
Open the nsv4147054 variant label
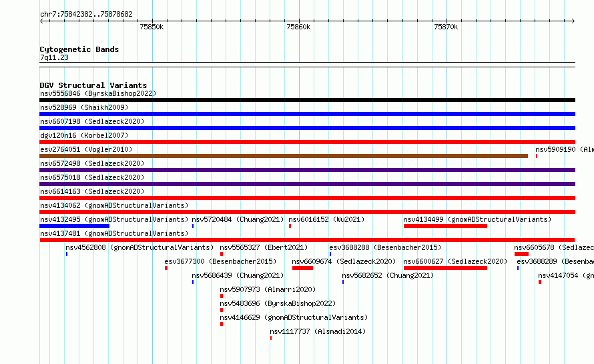point(566,275)
